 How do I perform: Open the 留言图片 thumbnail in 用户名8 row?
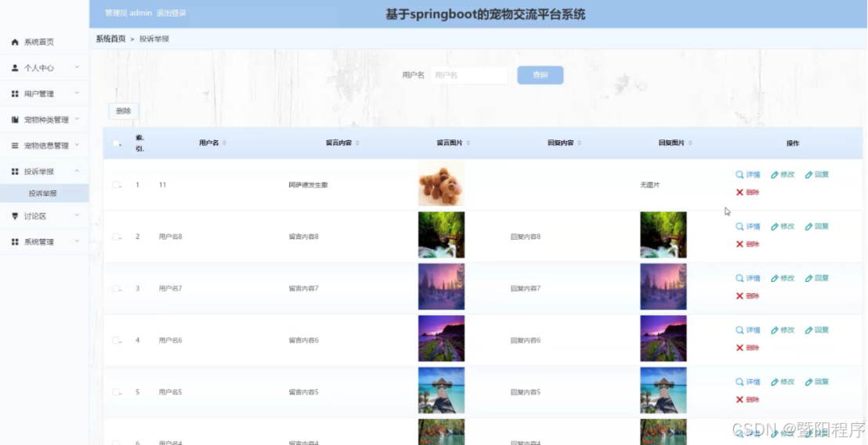[441, 235]
